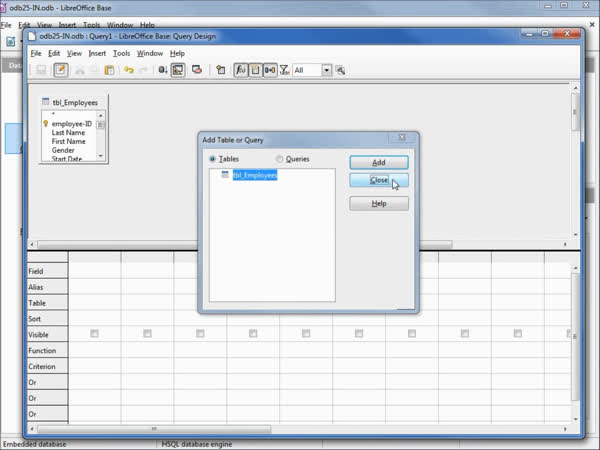Click the Cut scissors icon
The image size is (600, 450).
[x=80, y=70]
